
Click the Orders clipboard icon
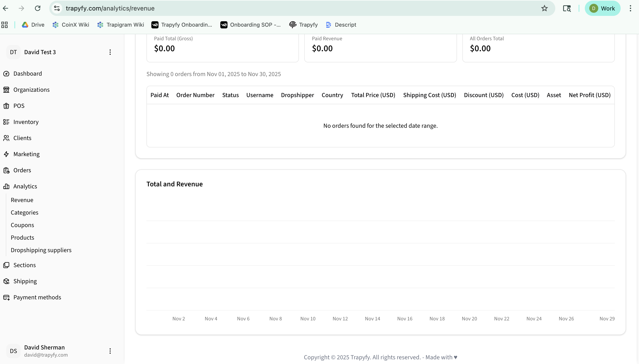point(6,170)
